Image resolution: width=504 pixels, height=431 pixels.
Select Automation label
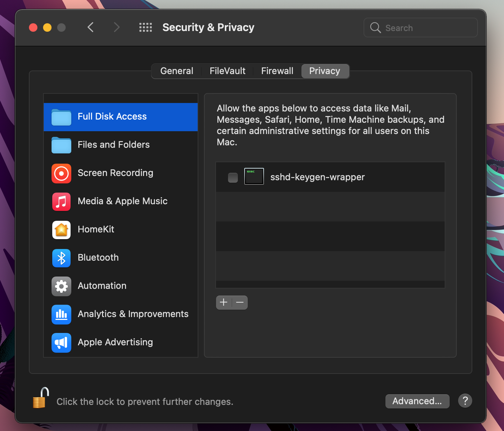coord(102,286)
